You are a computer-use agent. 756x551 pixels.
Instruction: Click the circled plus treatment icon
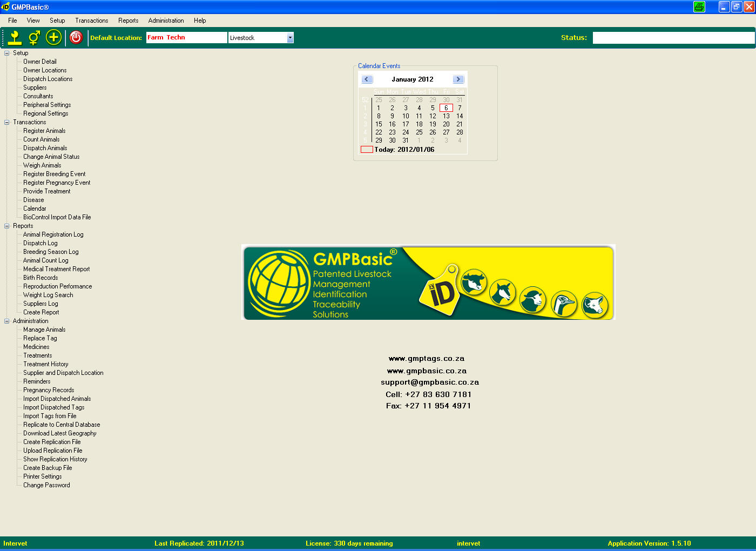tap(53, 37)
